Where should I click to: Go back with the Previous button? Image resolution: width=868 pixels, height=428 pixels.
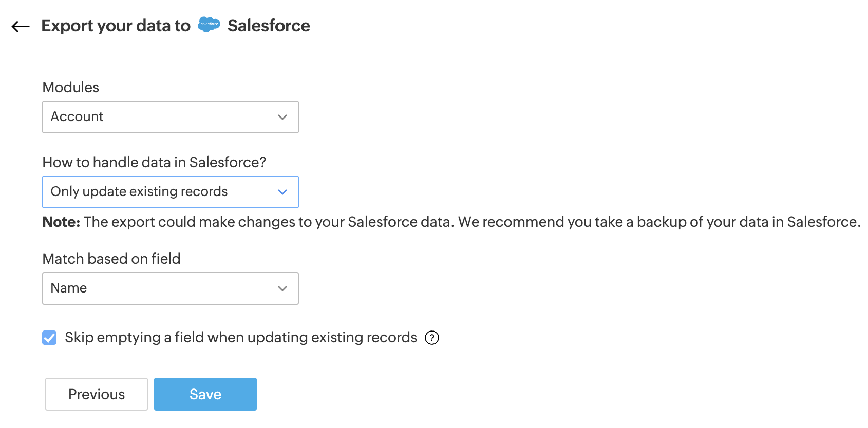click(x=97, y=394)
